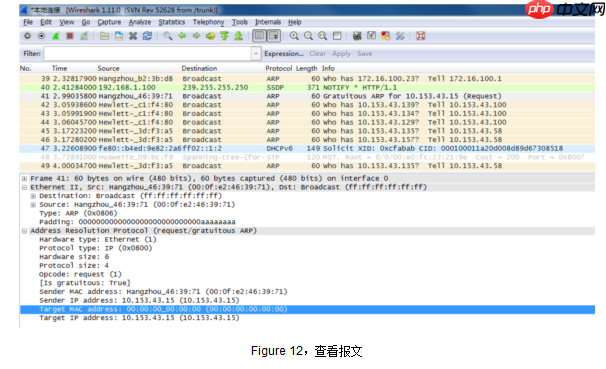Sort by the Source column header
This screenshot has height=369, width=606.
(x=108, y=68)
